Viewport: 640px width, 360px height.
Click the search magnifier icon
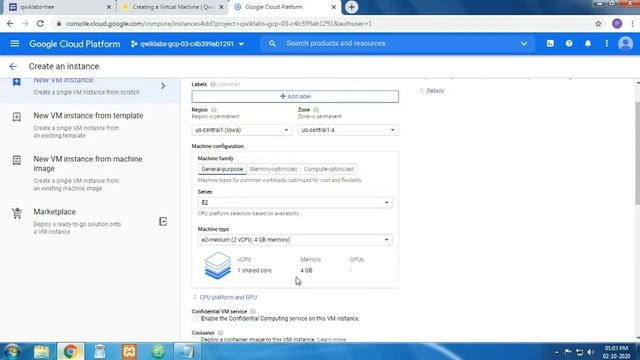tap(272, 44)
